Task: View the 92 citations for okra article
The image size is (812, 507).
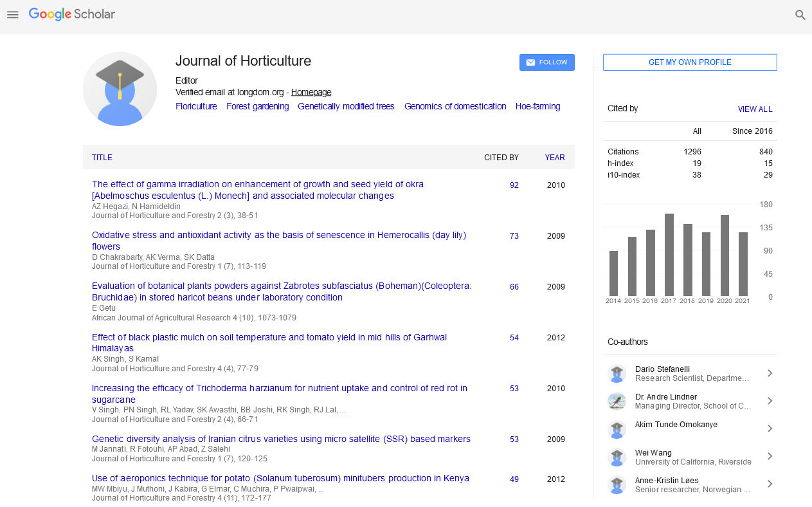Action: (514, 185)
